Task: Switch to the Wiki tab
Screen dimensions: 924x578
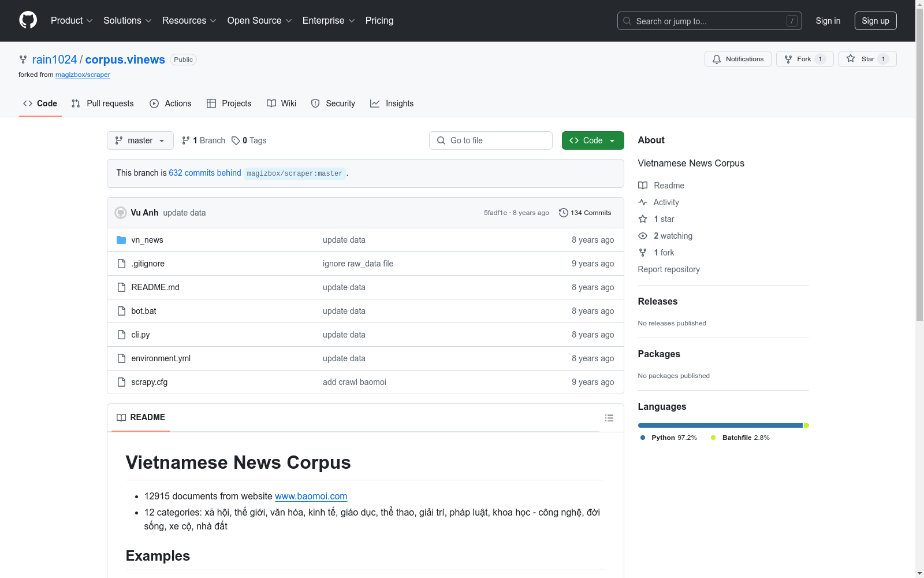Action: click(282, 103)
